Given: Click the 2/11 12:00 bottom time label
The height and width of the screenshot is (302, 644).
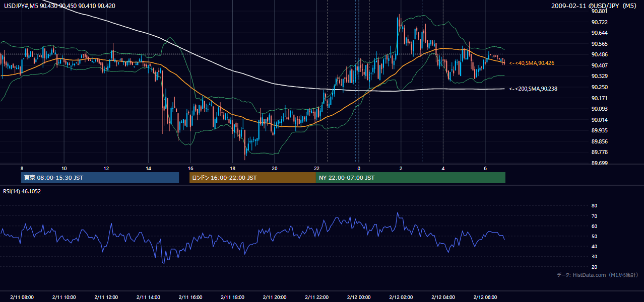Looking at the screenshot, I should (x=106, y=297).
